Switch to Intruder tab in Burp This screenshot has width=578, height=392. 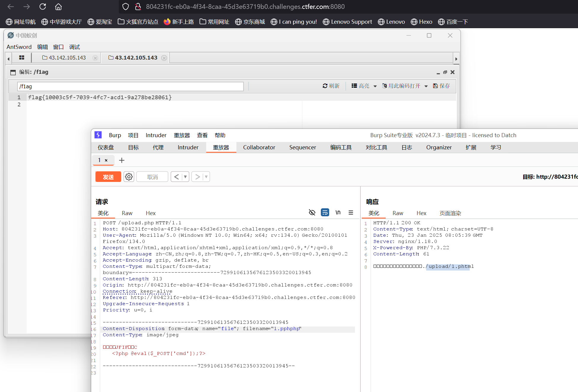188,147
